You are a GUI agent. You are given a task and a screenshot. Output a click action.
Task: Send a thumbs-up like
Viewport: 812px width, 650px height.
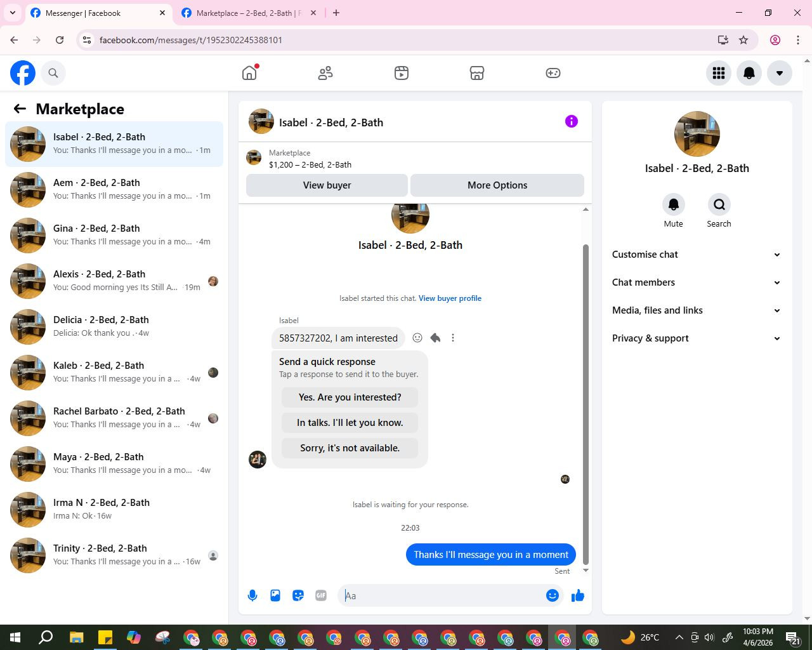pos(578,595)
